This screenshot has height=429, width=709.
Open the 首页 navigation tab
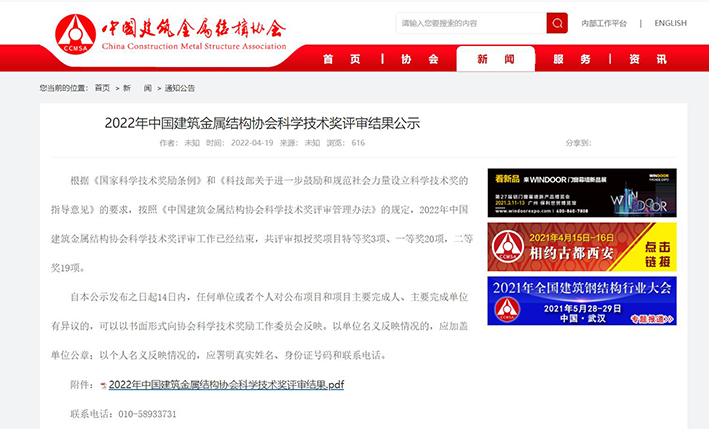(x=341, y=59)
